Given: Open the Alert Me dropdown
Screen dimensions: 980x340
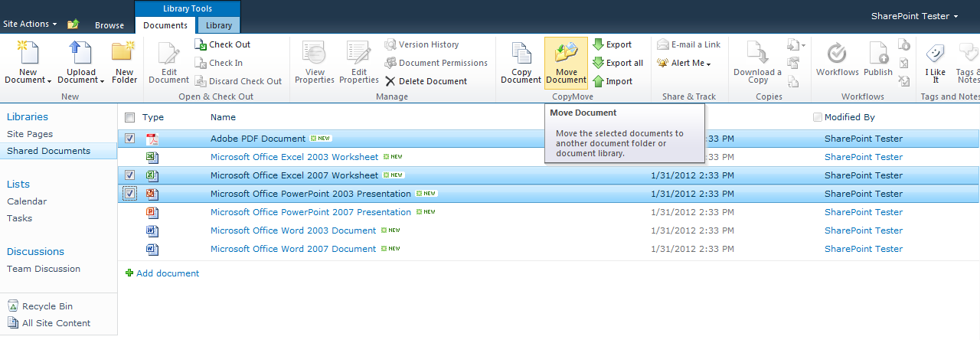Looking at the screenshot, I should coord(684,63).
